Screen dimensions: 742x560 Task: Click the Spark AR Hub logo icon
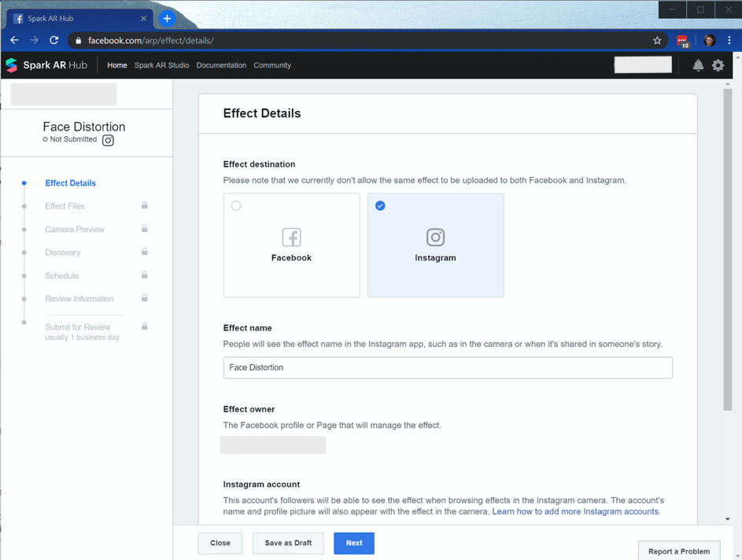point(11,65)
